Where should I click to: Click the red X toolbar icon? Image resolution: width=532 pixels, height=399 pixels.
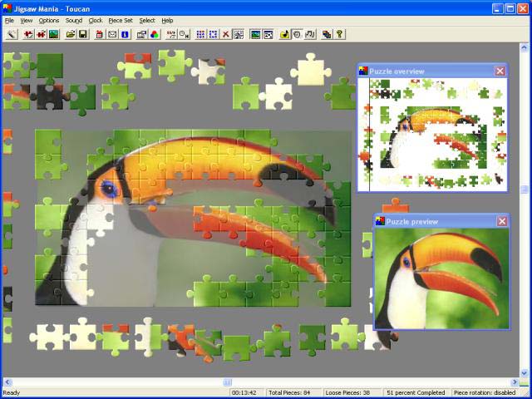coord(226,34)
